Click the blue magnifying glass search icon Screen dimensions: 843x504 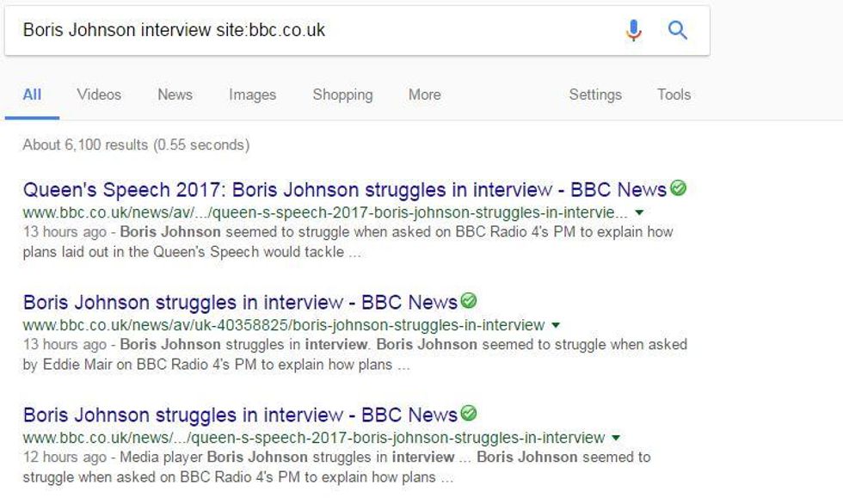tap(678, 31)
